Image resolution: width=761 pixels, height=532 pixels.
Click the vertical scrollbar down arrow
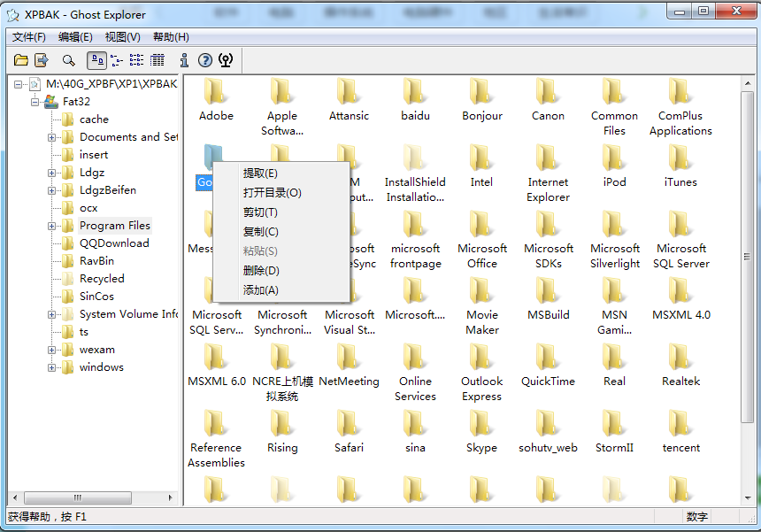click(748, 498)
